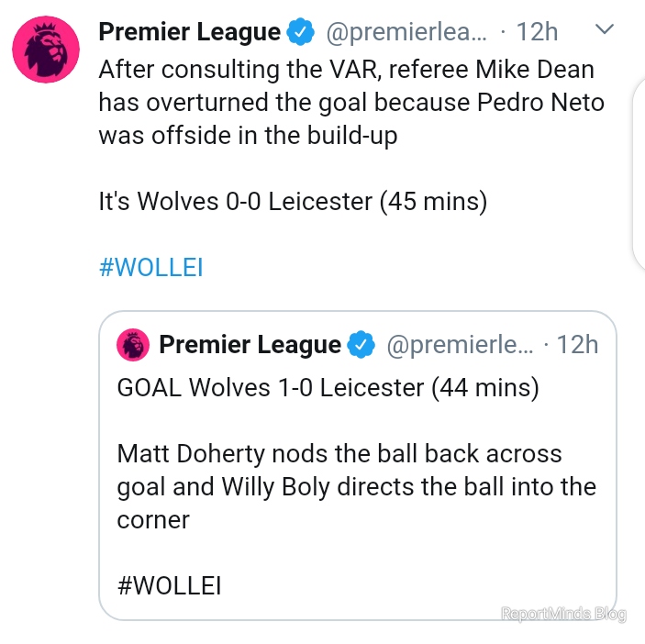Image resolution: width=645 pixels, height=644 pixels.
Task: Click the quoted tweet's 12h timestamp
Action: tap(577, 344)
